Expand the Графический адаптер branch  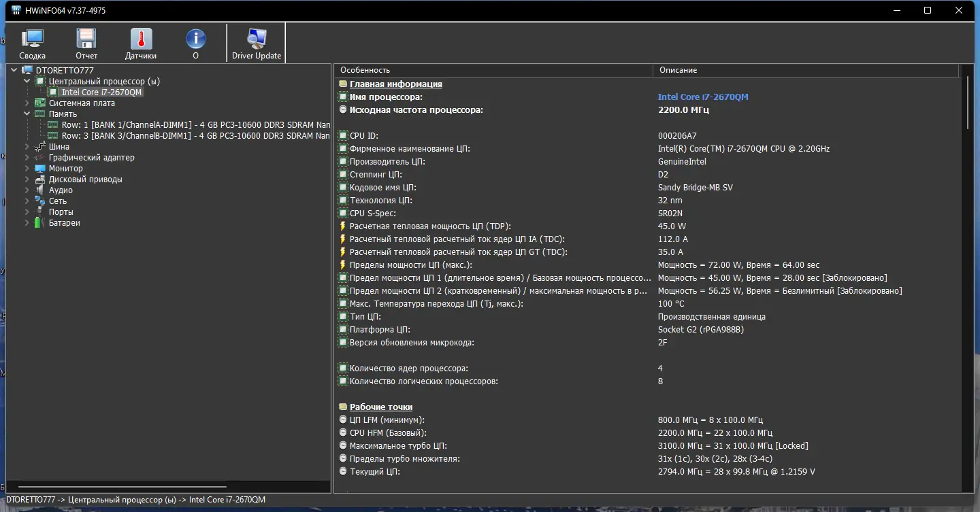pos(27,157)
